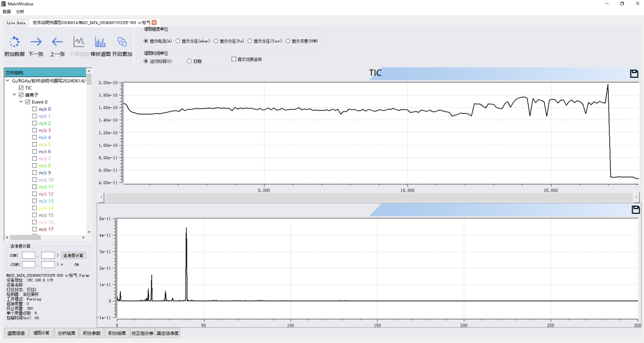Check the m/z 2 trace checkbox
The height and width of the screenshot is (343, 644).
(x=35, y=123)
